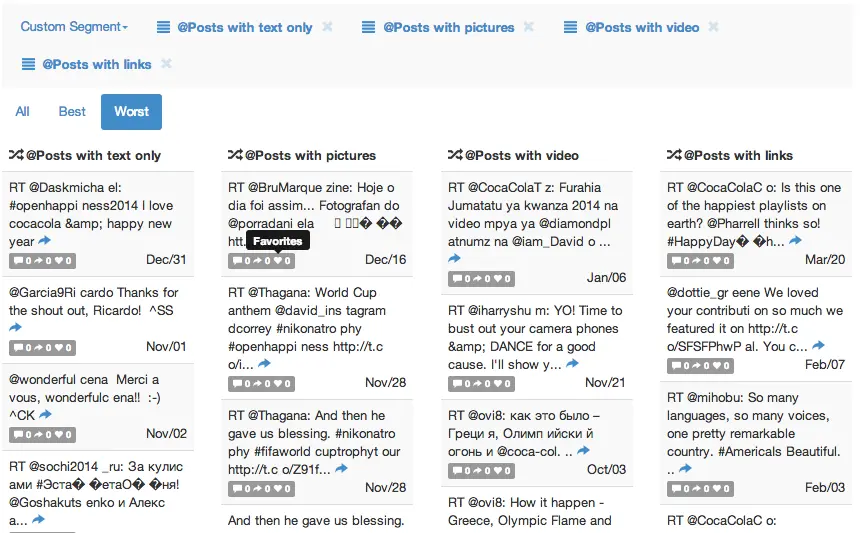Click the list icon before Posts with links segment
Viewport: 860px width, 533px height.
28,64
